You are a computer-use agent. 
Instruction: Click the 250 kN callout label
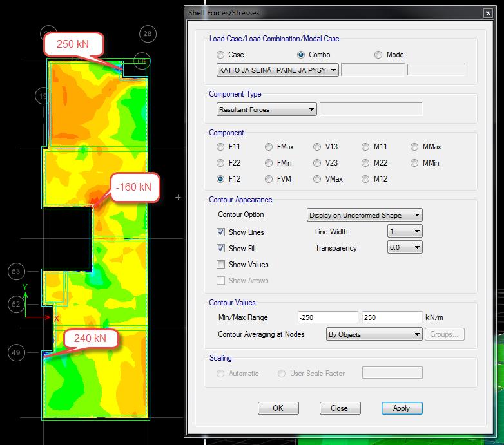coord(73,44)
